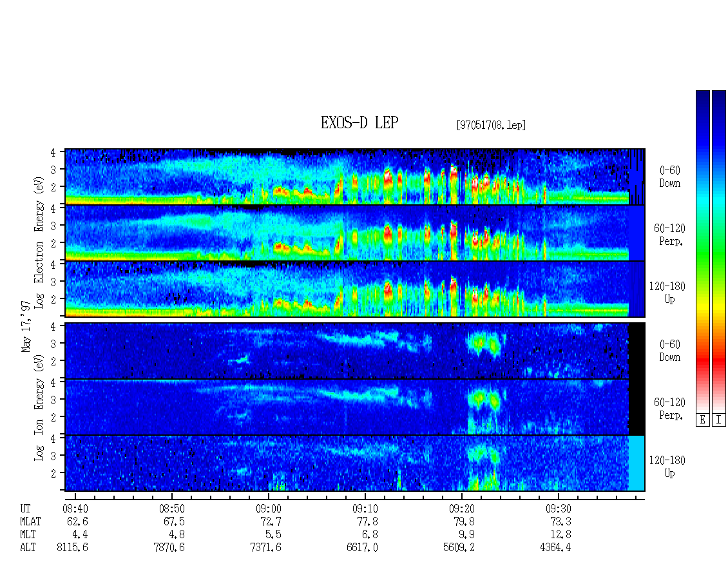This screenshot has height=564, width=728.
Task: Click the MLAT value 73.3
Action: [560, 521]
